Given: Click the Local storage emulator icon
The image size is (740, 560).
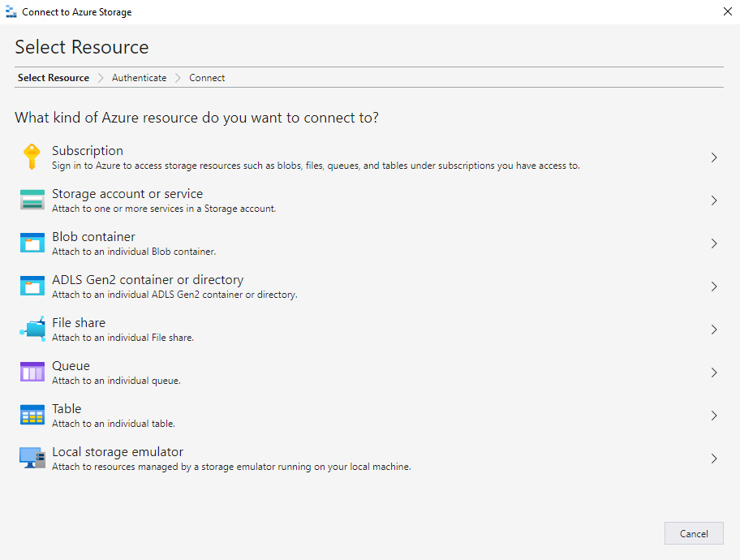Looking at the screenshot, I should click(x=32, y=458).
